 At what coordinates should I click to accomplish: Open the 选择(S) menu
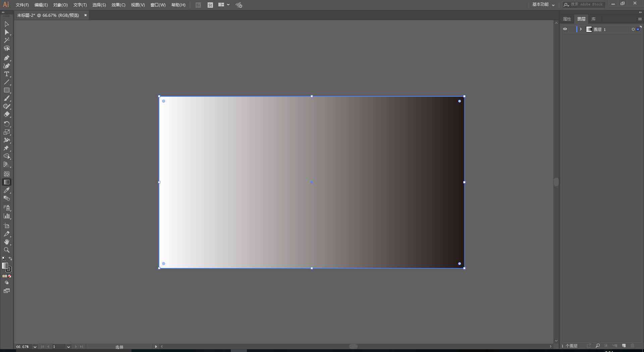click(x=99, y=5)
